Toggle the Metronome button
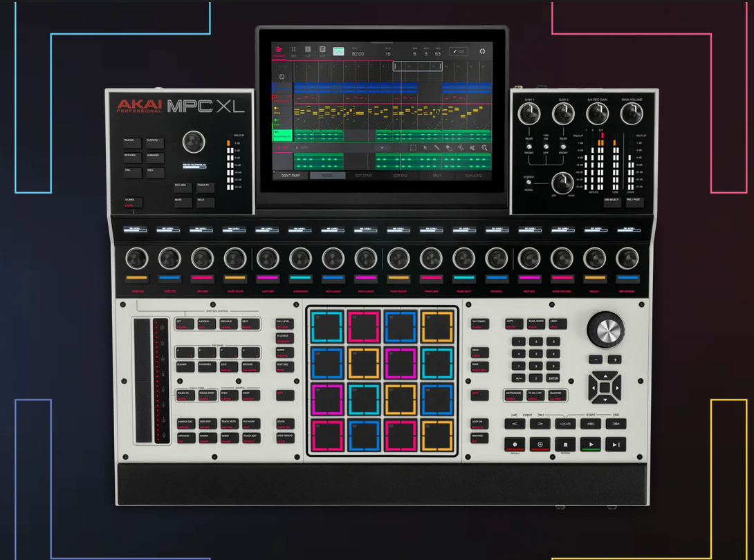The image size is (754, 560). pos(514,395)
